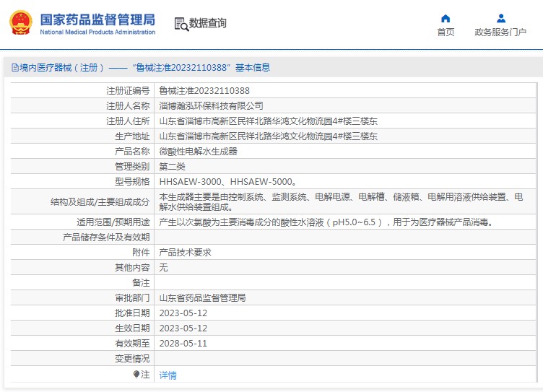
Task: Click expiry date 2028-05-11
Action: 183,344
